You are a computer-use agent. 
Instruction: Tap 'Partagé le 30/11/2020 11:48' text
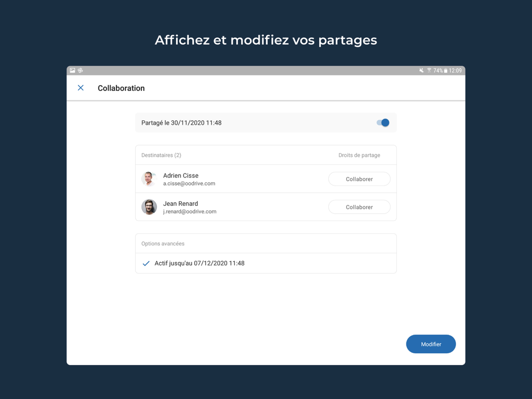(181, 123)
